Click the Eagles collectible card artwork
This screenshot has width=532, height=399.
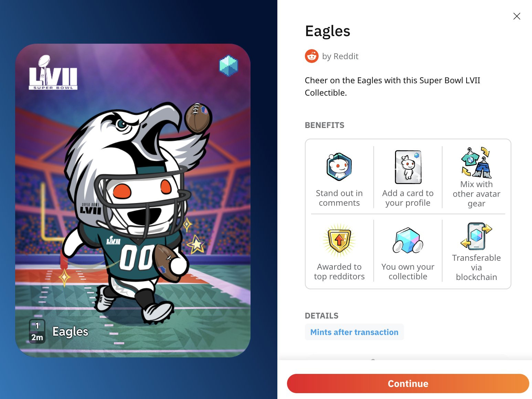(x=133, y=200)
